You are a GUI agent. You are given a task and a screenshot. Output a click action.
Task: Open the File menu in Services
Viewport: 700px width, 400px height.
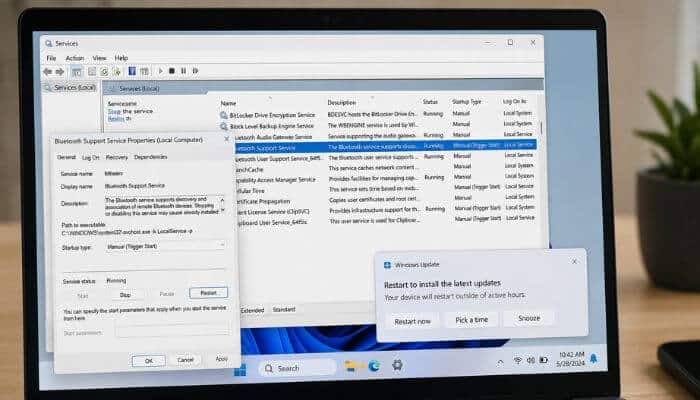point(51,58)
